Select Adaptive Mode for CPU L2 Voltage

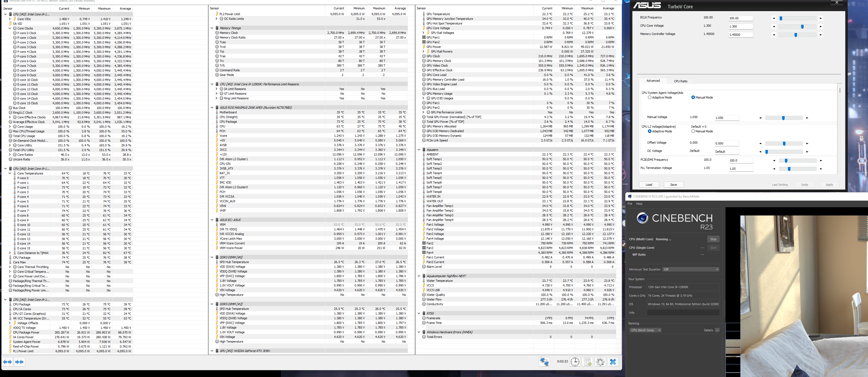[650, 131]
